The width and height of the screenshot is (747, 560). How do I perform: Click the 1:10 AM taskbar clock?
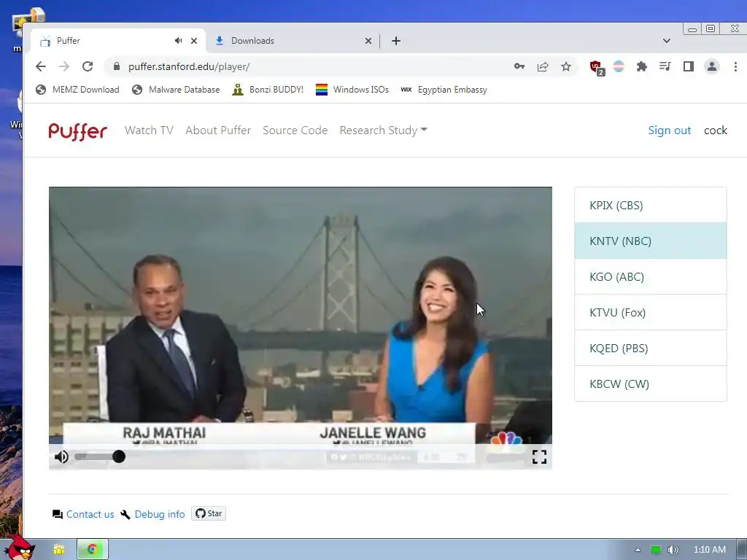[709, 550]
